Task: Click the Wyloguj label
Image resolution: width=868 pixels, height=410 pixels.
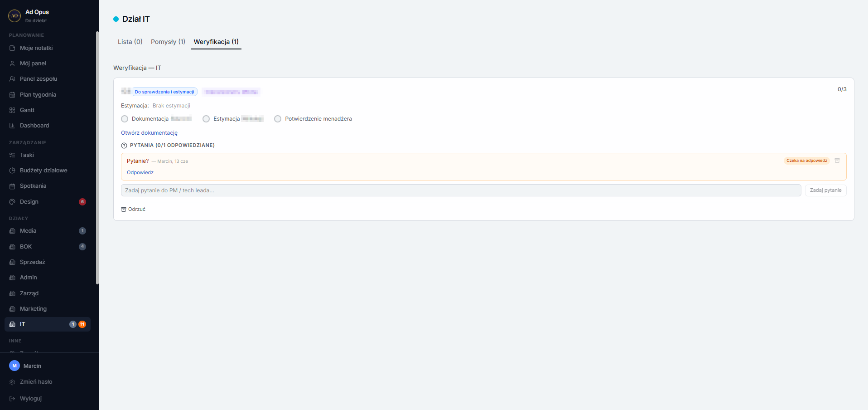Action: tap(31, 399)
